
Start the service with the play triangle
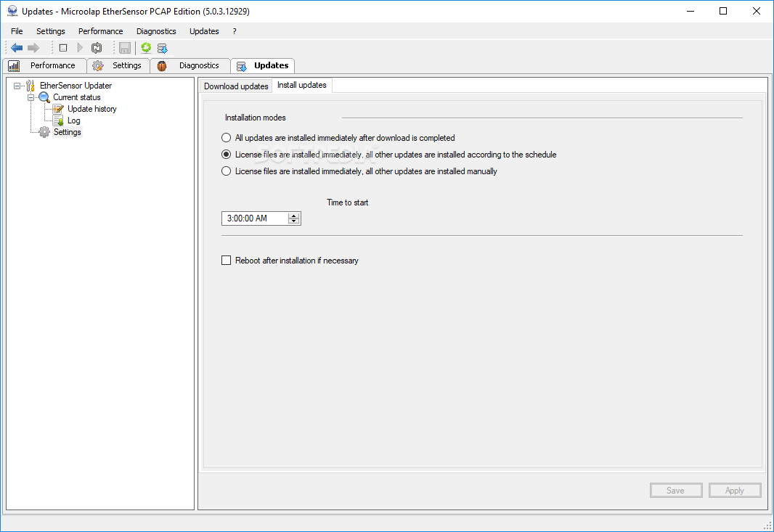coord(80,48)
